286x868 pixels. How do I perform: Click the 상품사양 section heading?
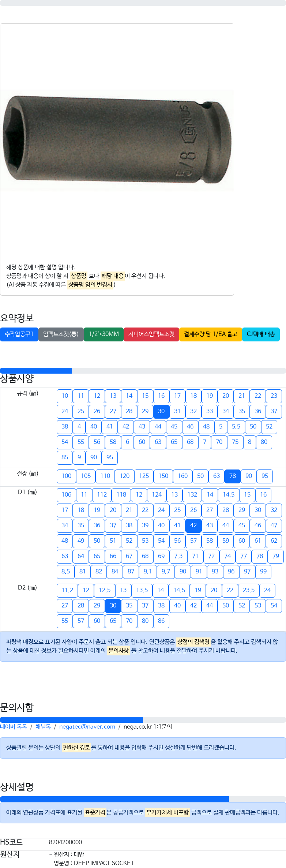click(x=17, y=378)
